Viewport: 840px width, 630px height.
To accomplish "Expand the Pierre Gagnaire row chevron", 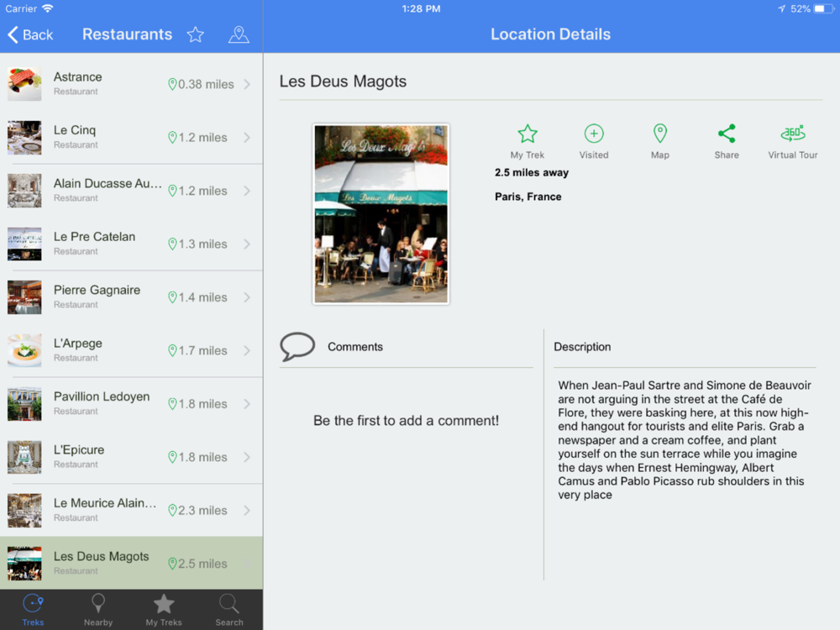I will pos(247,297).
